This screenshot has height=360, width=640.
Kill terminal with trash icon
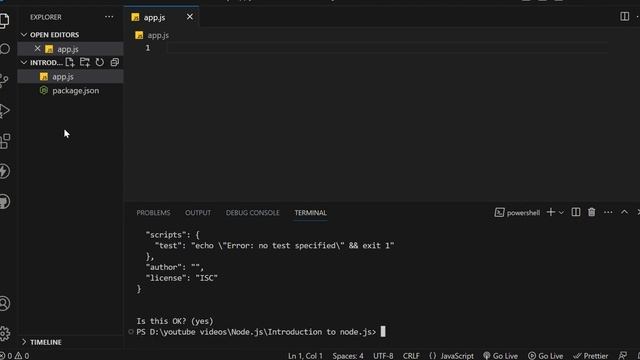[x=591, y=212]
